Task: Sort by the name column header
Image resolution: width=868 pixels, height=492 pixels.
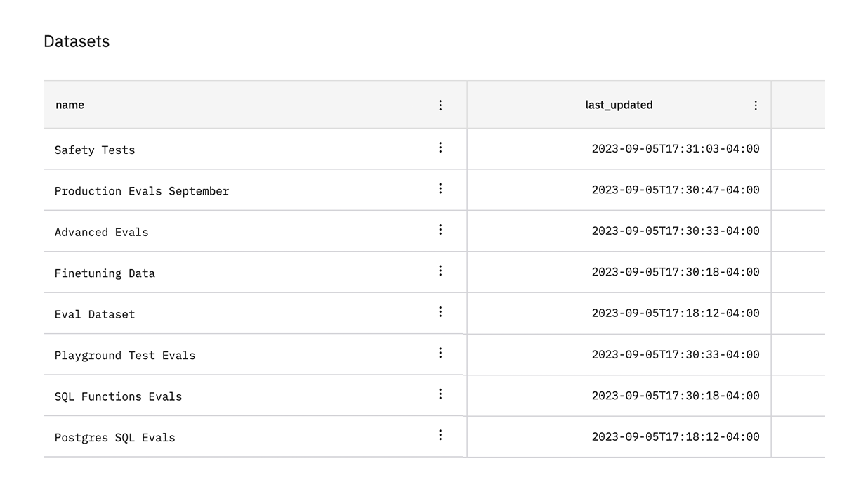Action: tap(70, 105)
